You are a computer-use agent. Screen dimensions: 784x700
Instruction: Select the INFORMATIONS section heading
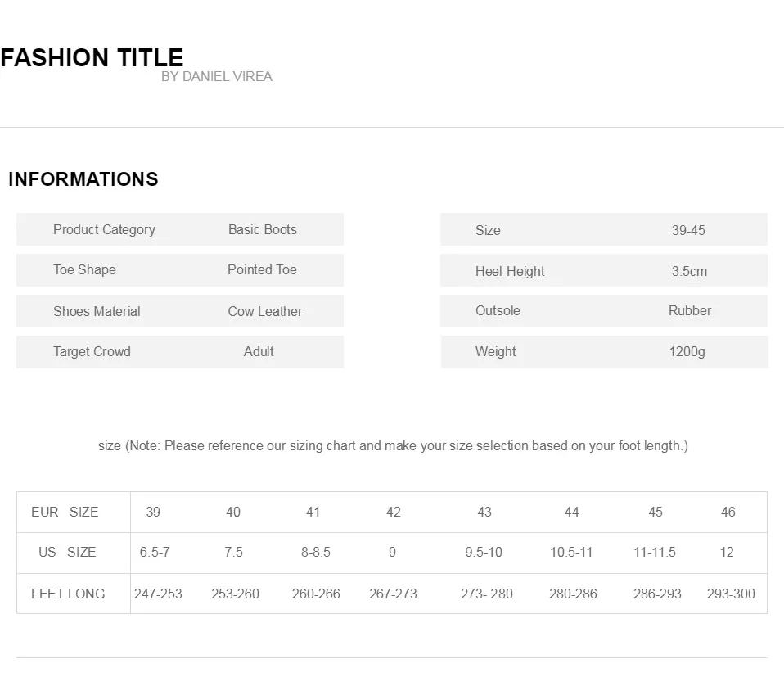tap(83, 179)
